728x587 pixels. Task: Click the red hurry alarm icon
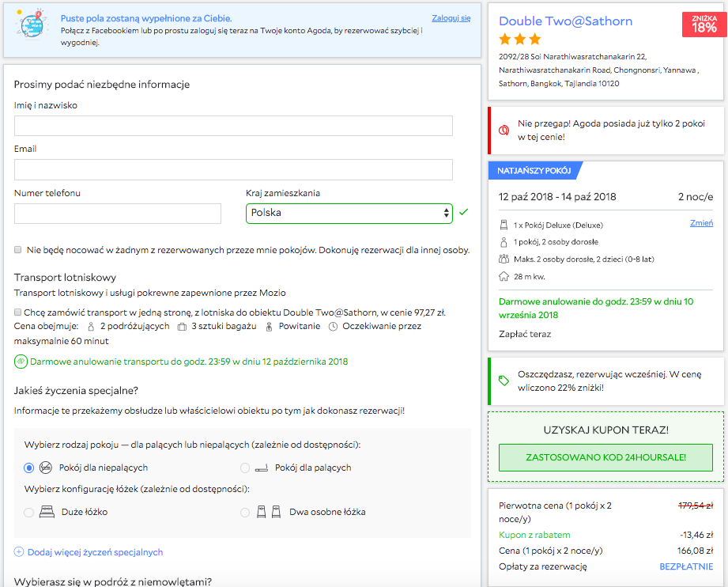[x=504, y=130]
